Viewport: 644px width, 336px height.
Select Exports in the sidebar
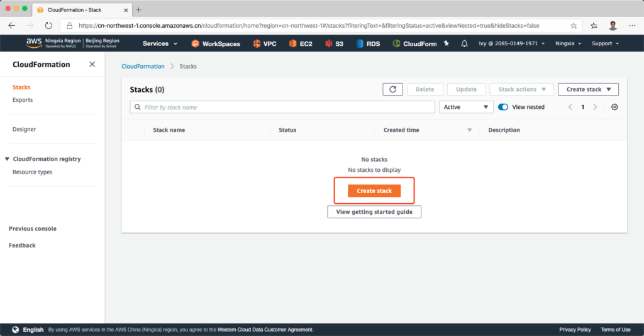[x=23, y=100]
